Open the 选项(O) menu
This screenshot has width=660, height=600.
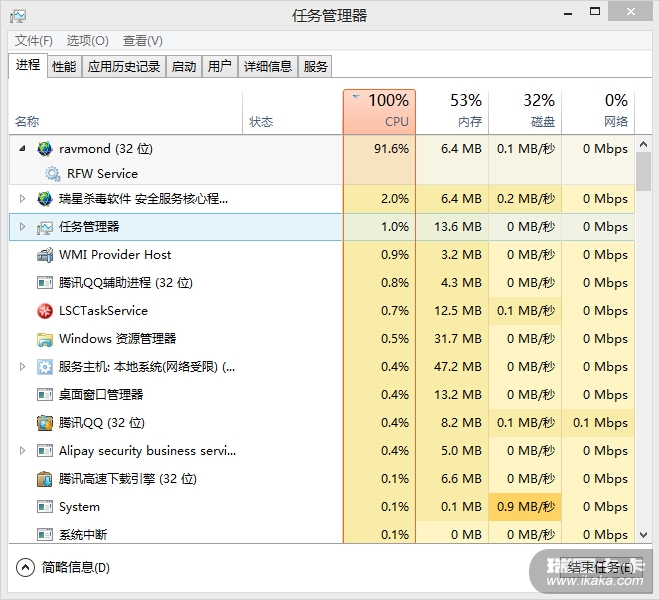[88, 41]
